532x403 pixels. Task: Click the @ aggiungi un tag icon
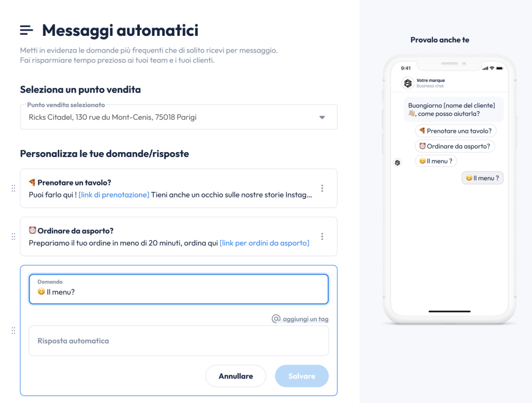[276, 318]
